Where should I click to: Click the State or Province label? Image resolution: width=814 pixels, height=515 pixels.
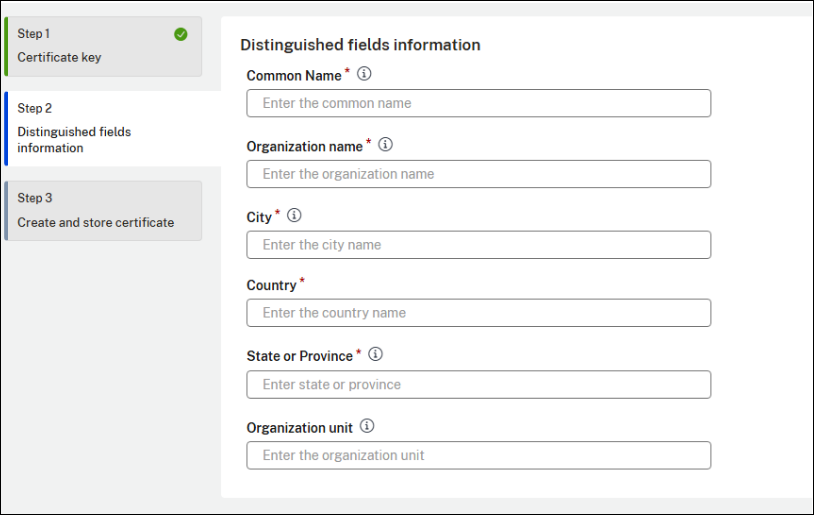pyautogui.click(x=299, y=357)
